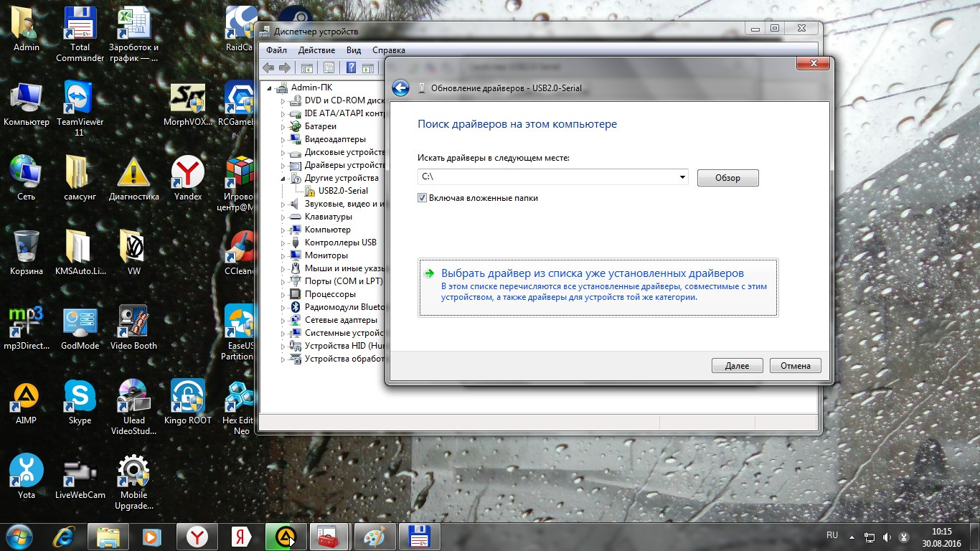The height and width of the screenshot is (551, 980).
Task: Open the driver location path dropdown
Action: point(682,176)
